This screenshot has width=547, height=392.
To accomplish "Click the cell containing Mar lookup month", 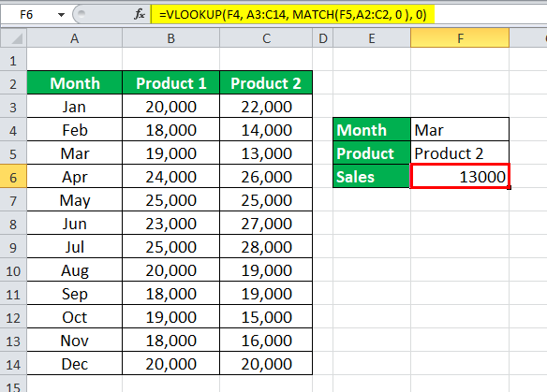I will (x=460, y=130).
